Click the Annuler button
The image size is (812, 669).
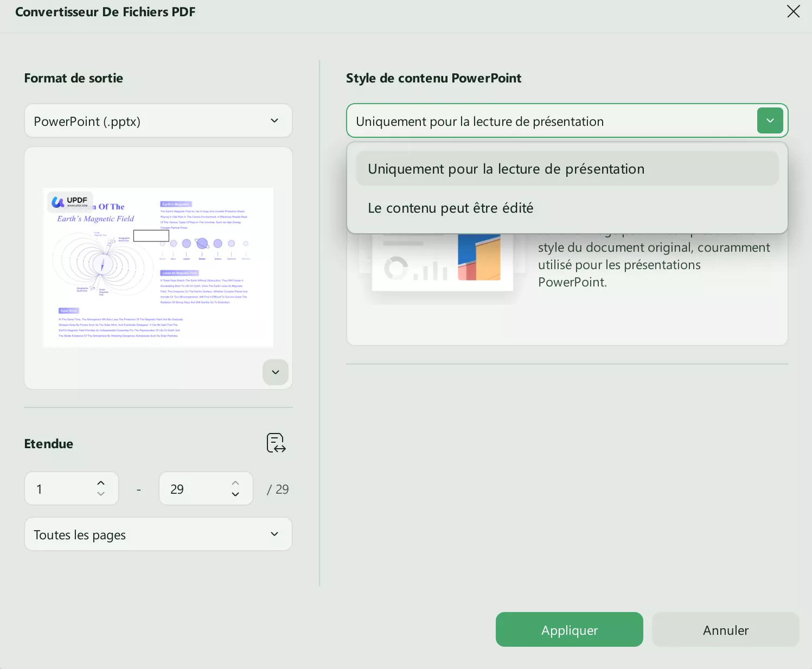click(725, 629)
